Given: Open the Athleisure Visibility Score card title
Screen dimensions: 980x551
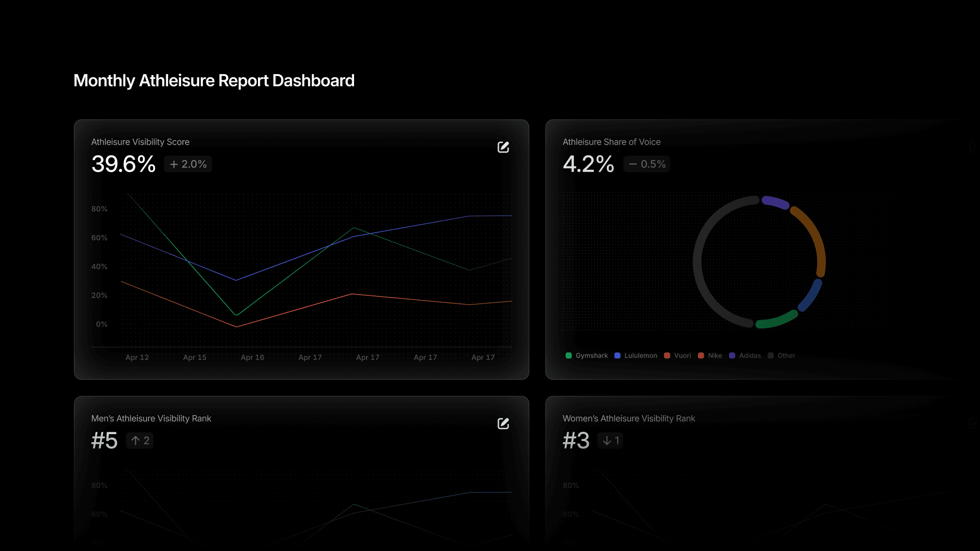Looking at the screenshot, I should click(140, 142).
